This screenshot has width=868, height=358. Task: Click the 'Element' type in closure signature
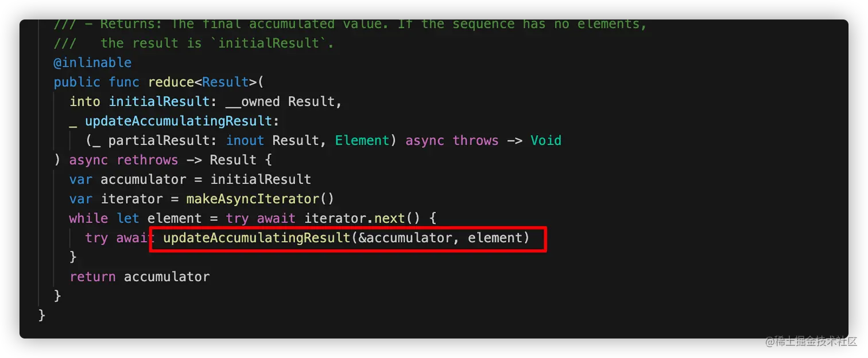tap(362, 141)
